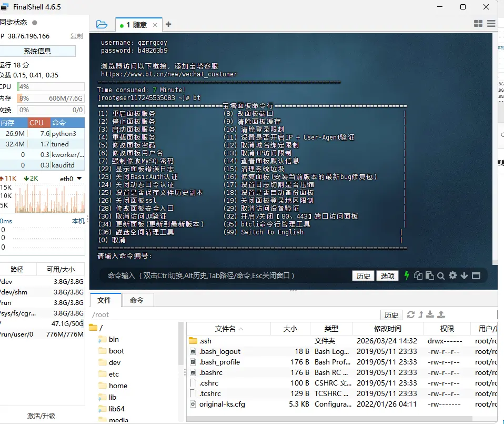Select the paste icon in the command bar
Image resolution: width=504 pixels, height=424 pixels.
click(430, 275)
